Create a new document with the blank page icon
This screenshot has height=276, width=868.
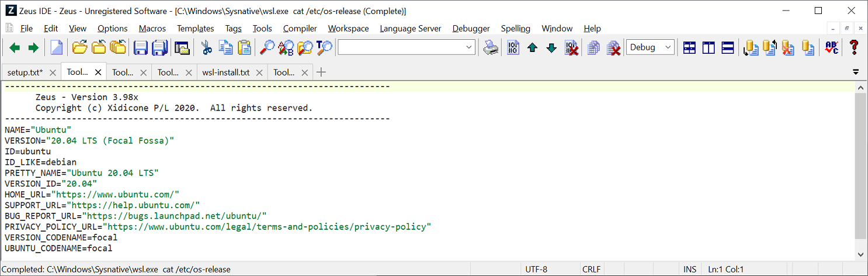tap(56, 48)
